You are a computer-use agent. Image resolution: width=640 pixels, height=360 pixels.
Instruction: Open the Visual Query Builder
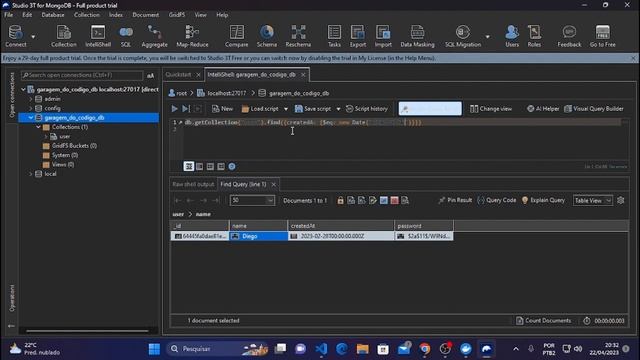pos(594,109)
